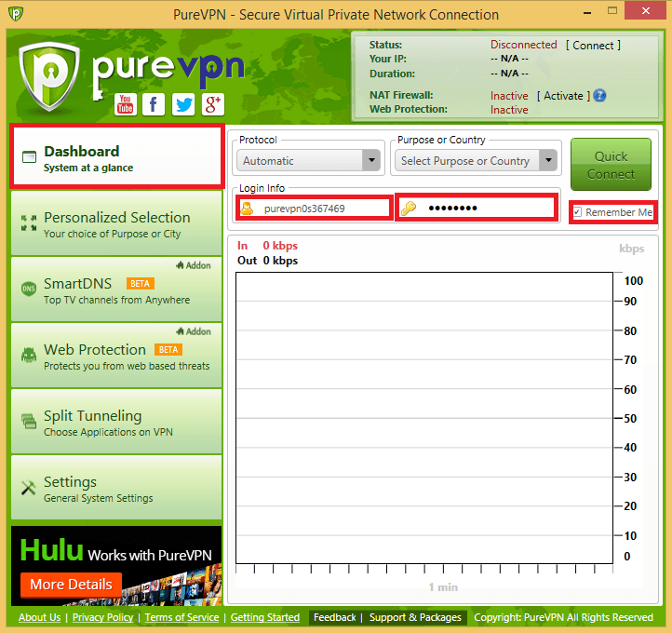Click the PureVPN shield logo
The width and height of the screenshot is (672, 633).
(x=54, y=79)
